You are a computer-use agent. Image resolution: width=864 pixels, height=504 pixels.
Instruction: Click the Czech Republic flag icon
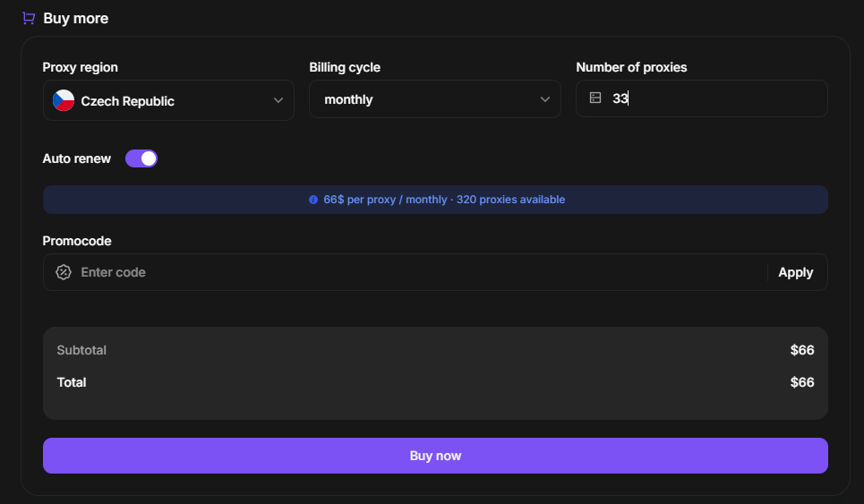pos(64,100)
